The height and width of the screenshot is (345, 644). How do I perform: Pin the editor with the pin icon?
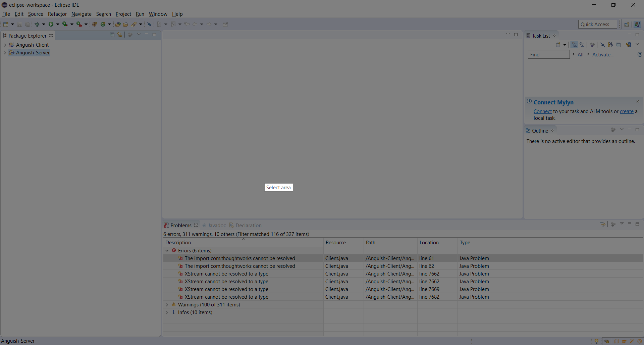[225, 24]
